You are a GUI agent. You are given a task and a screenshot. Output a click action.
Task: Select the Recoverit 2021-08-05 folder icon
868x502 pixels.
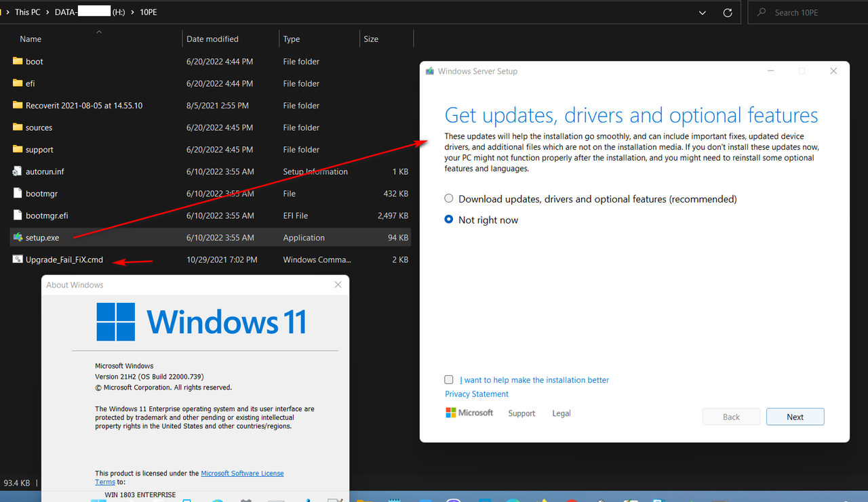click(18, 106)
